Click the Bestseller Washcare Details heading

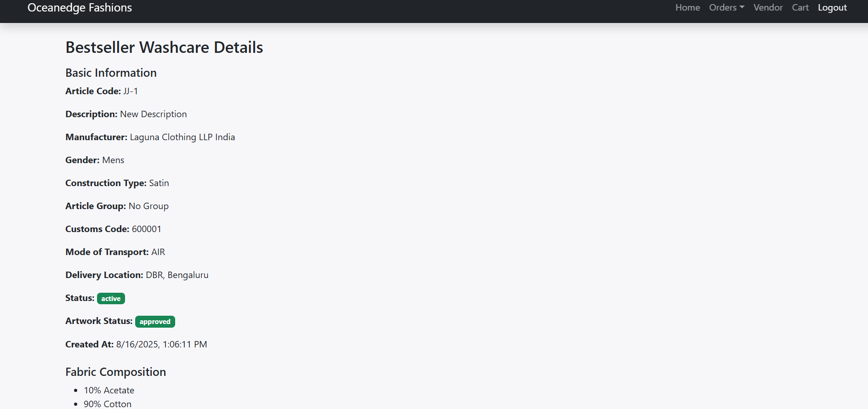(164, 47)
